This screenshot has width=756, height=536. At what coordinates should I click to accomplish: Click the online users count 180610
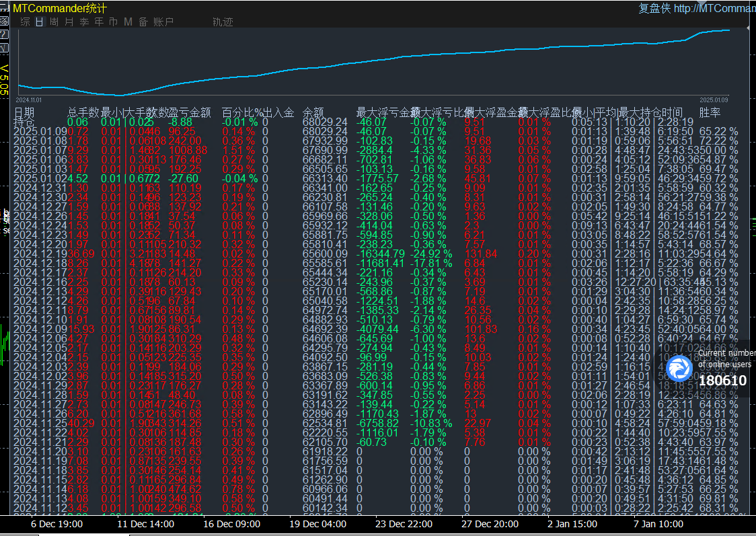(x=723, y=381)
